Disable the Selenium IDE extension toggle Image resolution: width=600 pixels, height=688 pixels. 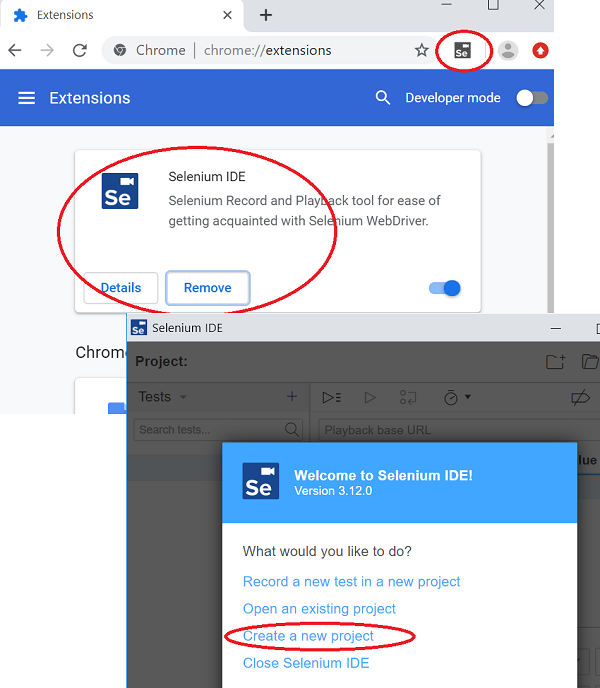pos(445,288)
